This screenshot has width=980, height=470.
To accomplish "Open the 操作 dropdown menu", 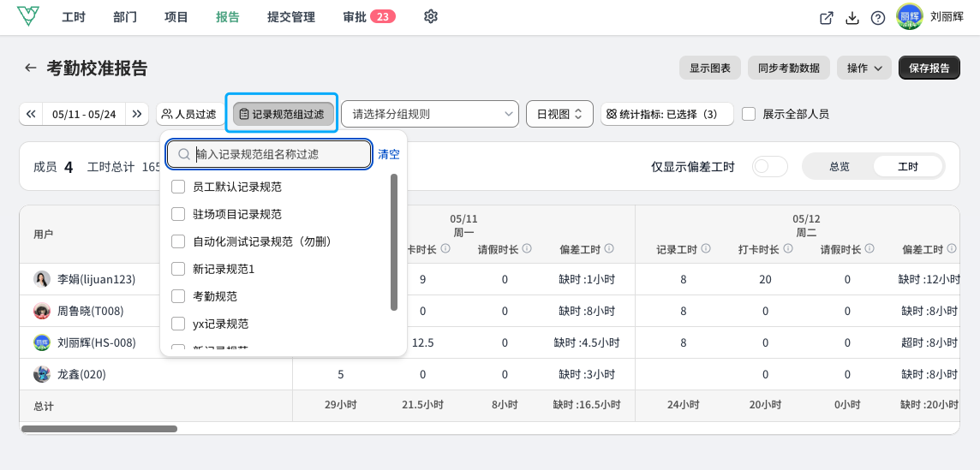I will click(x=863, y=68).
